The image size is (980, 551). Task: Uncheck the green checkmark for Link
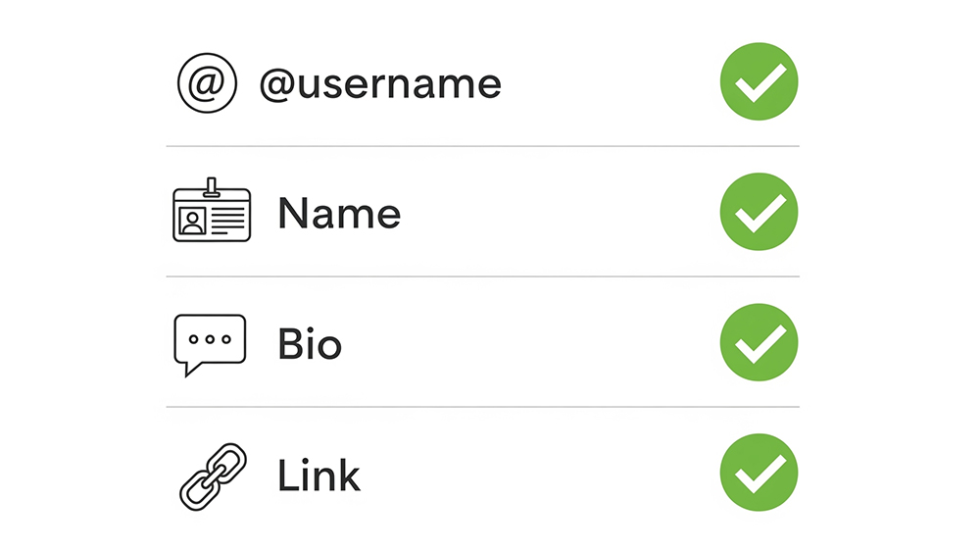click(759, 474)
